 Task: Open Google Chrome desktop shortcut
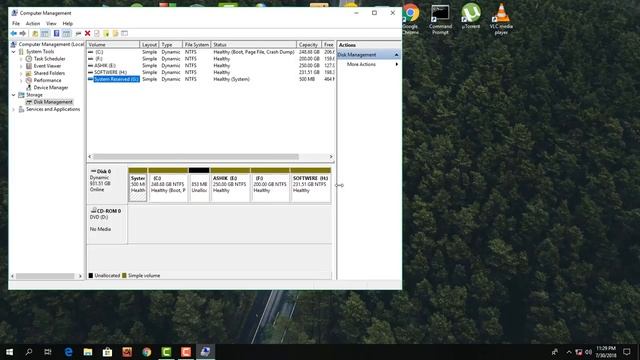coord(410,18)
